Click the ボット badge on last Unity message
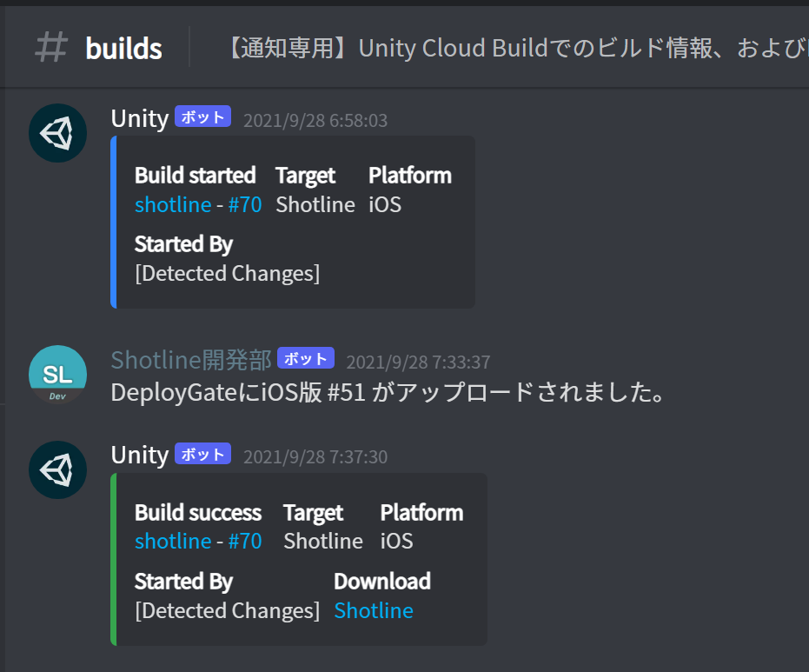 (202, 454)
